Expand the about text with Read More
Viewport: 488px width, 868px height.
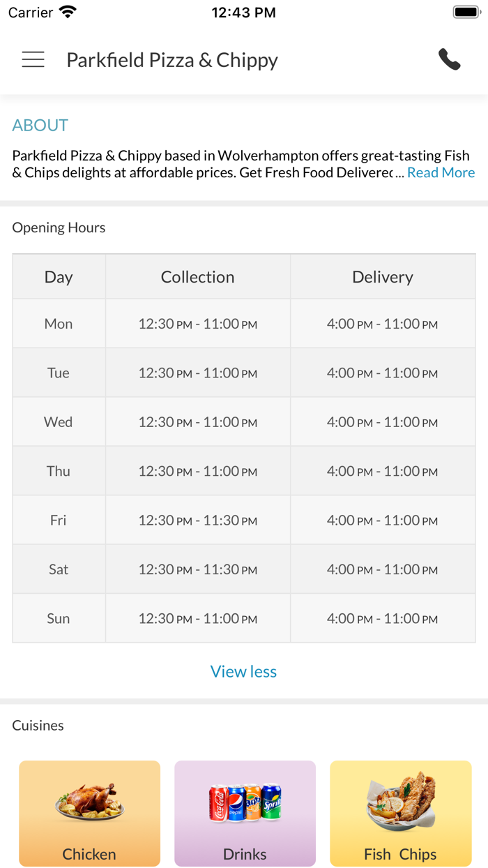pos(441,172)
